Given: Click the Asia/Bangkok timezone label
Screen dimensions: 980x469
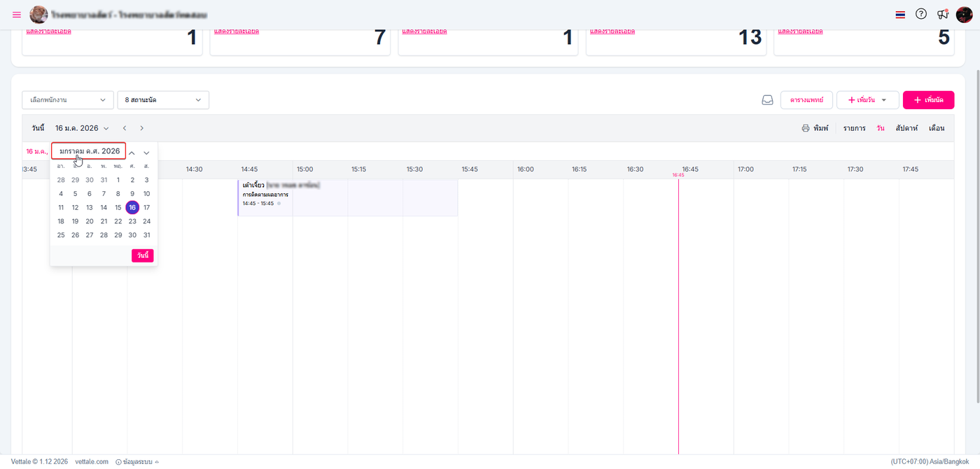Looking at the screenshot, I should pos(930,462).
